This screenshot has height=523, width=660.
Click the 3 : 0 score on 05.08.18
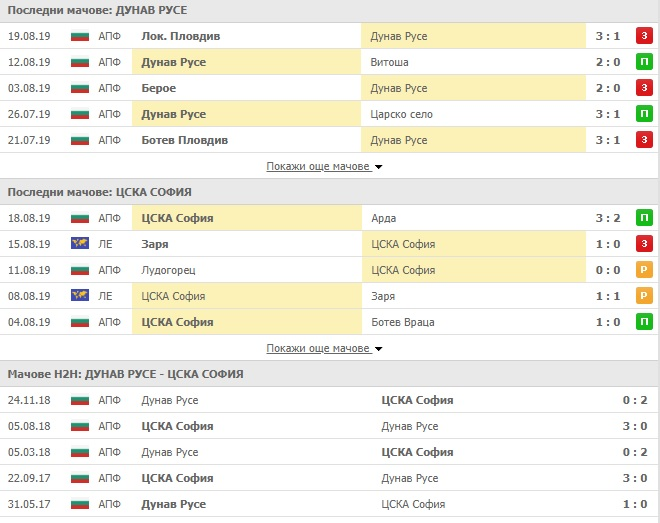tap(635, 426)
